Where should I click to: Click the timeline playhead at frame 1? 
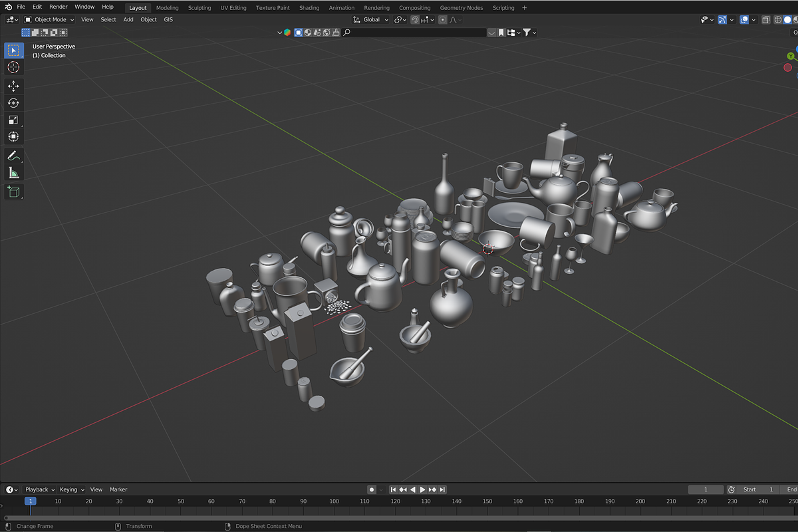pyautogui.click(x=30, y=501)
